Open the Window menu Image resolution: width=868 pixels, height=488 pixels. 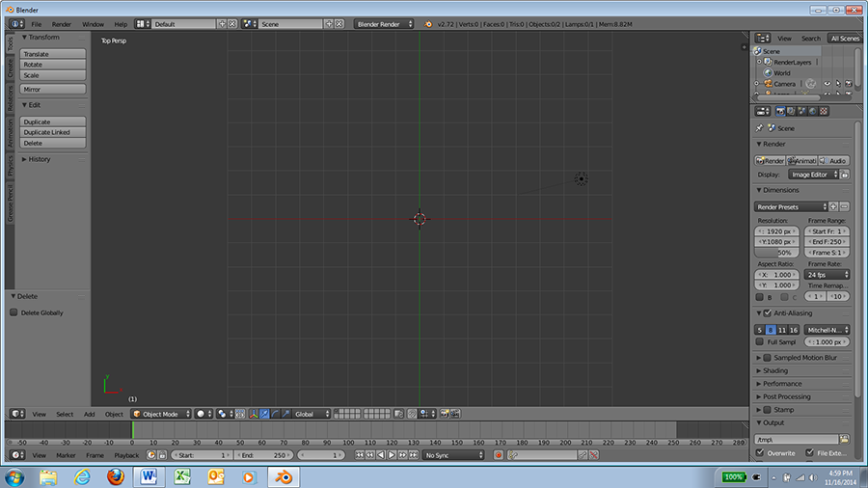coord(93,24)
